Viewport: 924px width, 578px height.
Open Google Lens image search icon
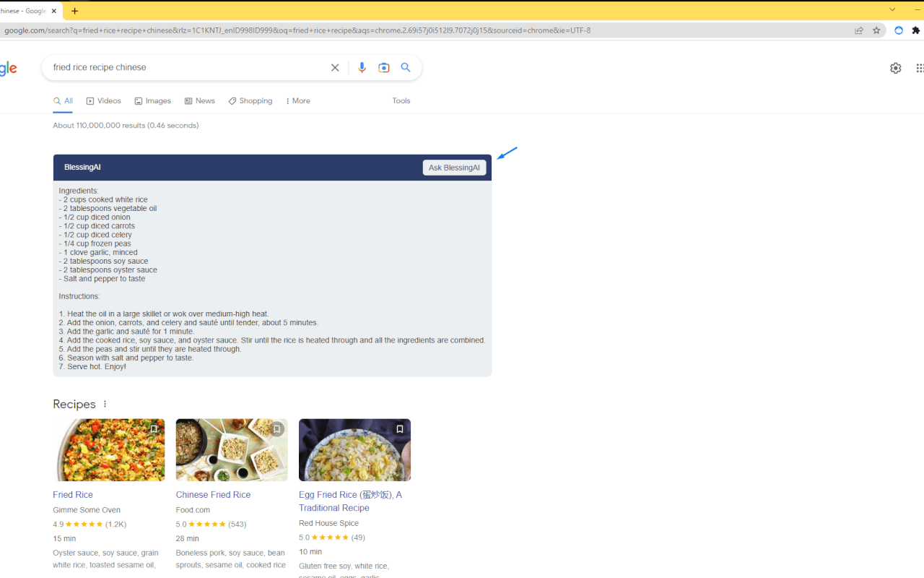[x=383, y=67]
